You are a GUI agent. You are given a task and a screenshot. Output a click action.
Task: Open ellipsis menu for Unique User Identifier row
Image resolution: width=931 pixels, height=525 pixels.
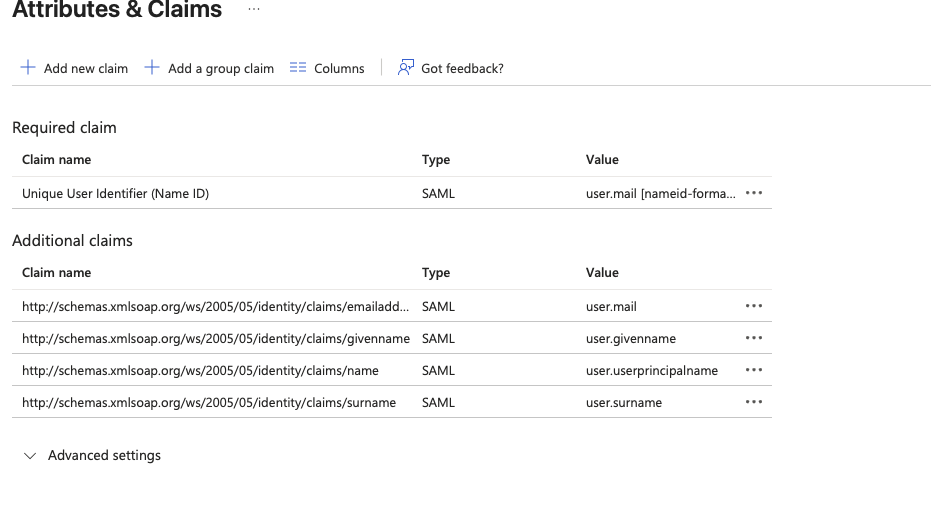click(x=754, y=193)
